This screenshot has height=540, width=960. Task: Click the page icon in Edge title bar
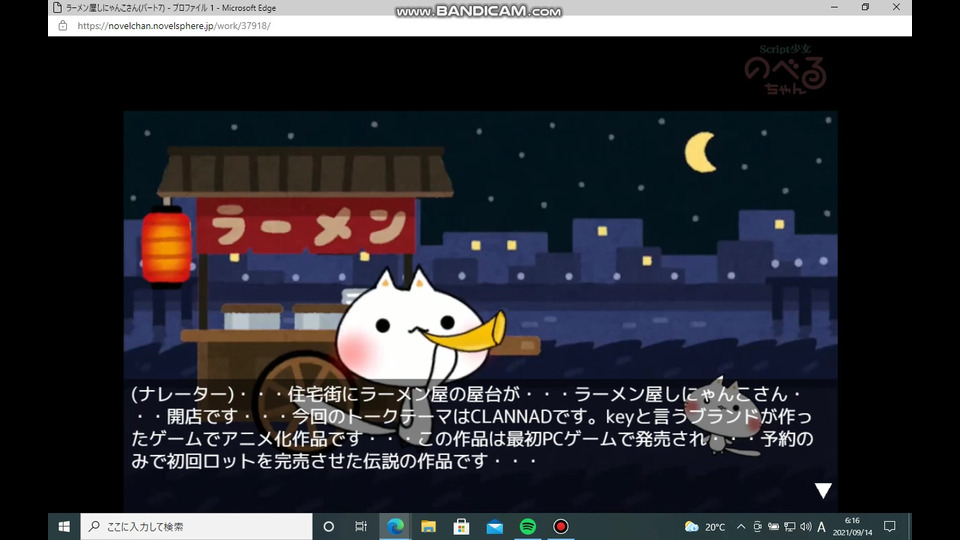(57, 7)
